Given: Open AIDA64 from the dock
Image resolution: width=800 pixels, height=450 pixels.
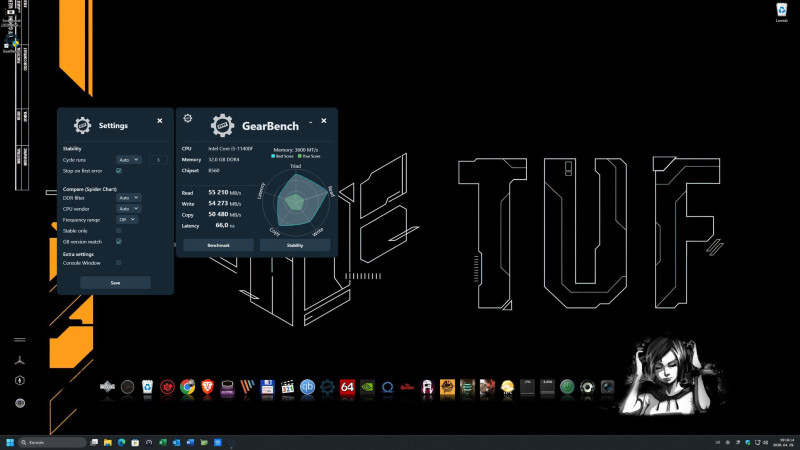Looking at the screenshot, I should click(347, 387).
